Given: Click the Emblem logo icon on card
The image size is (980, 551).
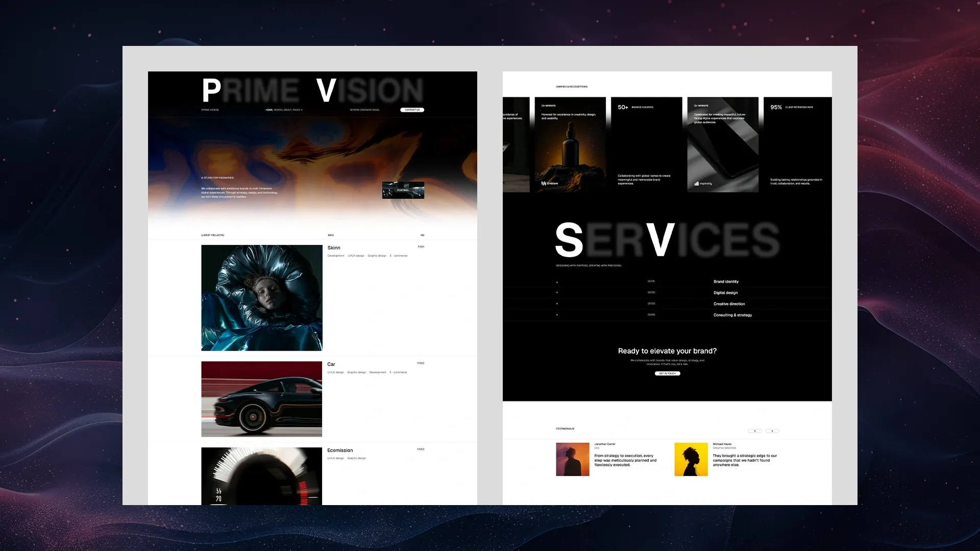Looking at the screenshot, I should 544,183.
